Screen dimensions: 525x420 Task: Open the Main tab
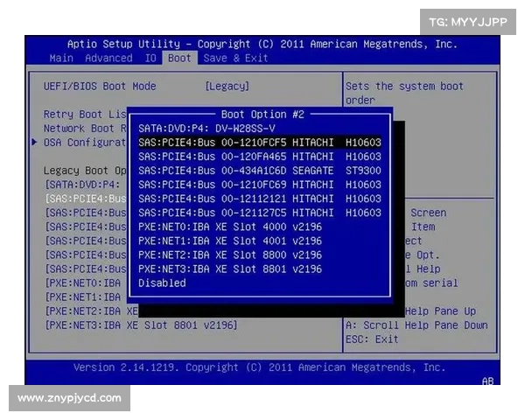(61, 59)
